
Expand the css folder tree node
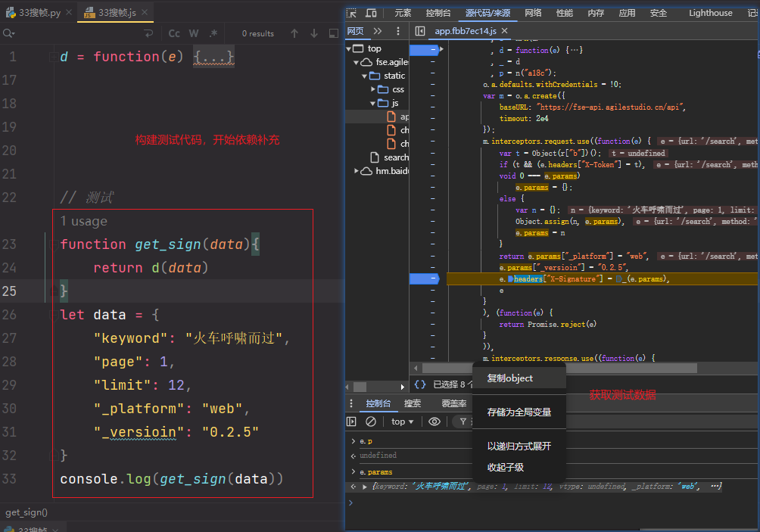tap(372, 89)
